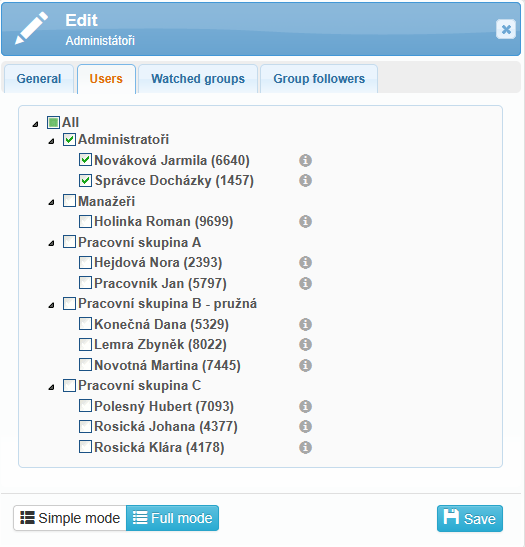
Task: Save the group changes
Action: 470,518
